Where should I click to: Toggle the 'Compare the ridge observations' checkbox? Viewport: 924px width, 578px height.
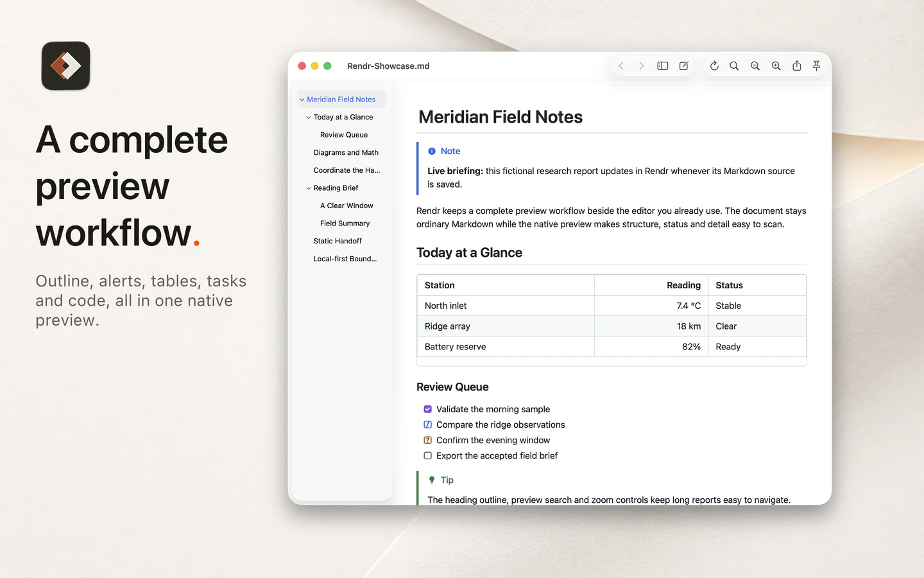coord(427,425)
